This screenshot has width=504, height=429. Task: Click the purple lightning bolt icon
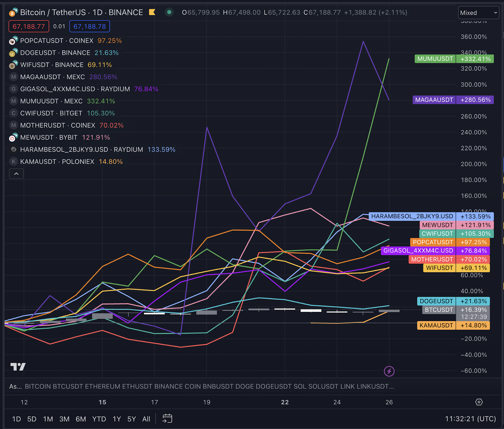[389, 371]
